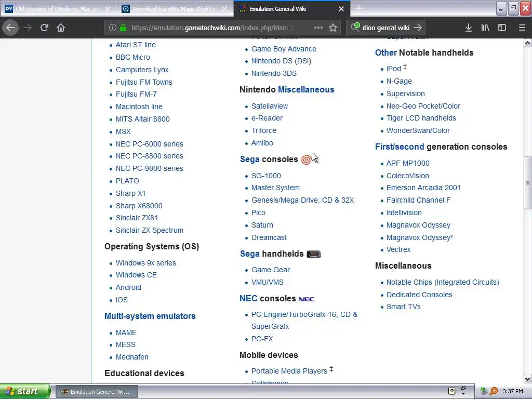Image resolution: width=532 pixels, height=399 pixels.
Task: Open the Firefox home page
Action: pos(61,28)
